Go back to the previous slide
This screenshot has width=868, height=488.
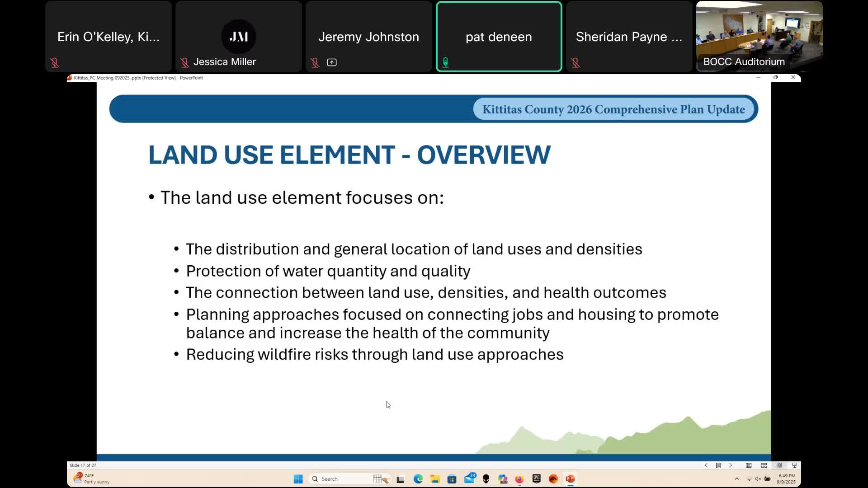click(707, 465)
